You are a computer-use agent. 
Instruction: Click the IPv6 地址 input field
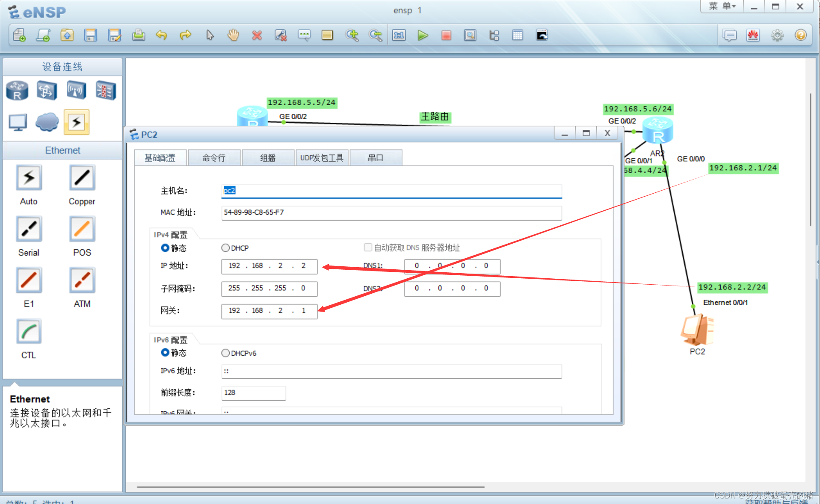tap(391, 371)
